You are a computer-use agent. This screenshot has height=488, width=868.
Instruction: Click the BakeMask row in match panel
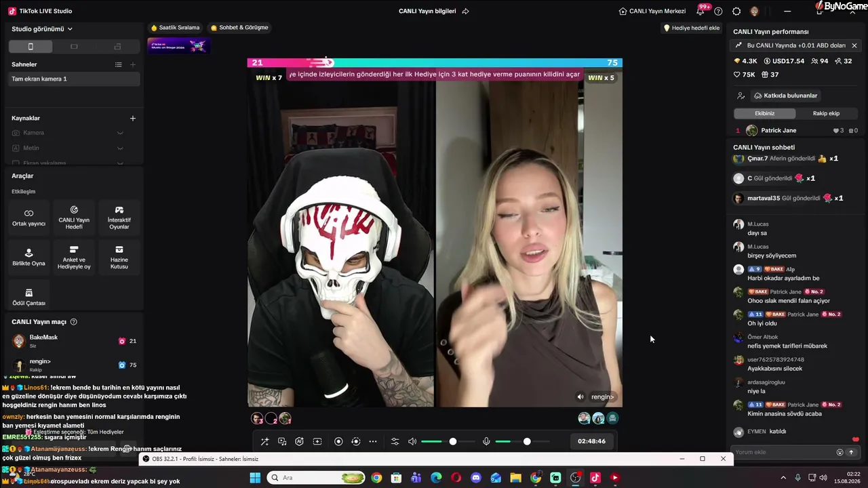click(75, 341)
